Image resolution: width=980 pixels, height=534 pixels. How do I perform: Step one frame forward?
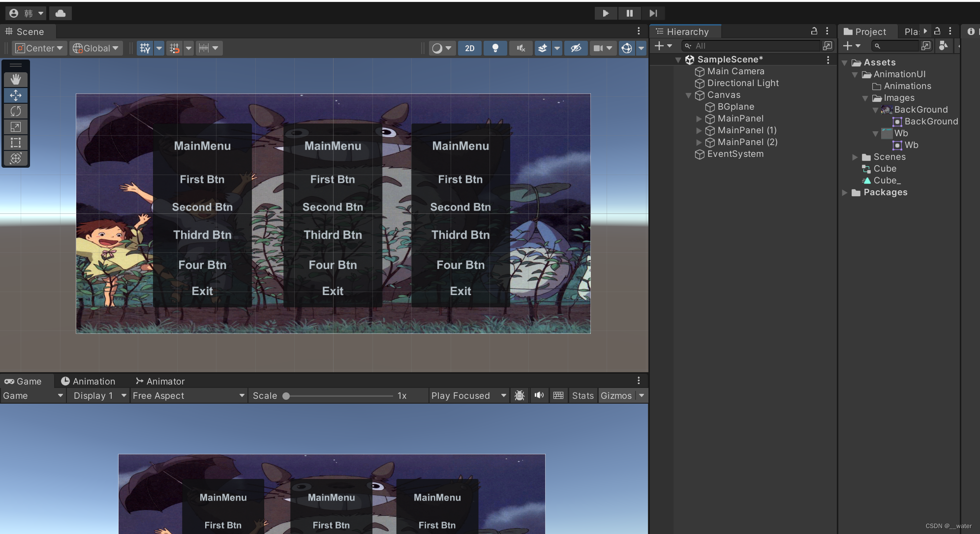coord(653,13)
